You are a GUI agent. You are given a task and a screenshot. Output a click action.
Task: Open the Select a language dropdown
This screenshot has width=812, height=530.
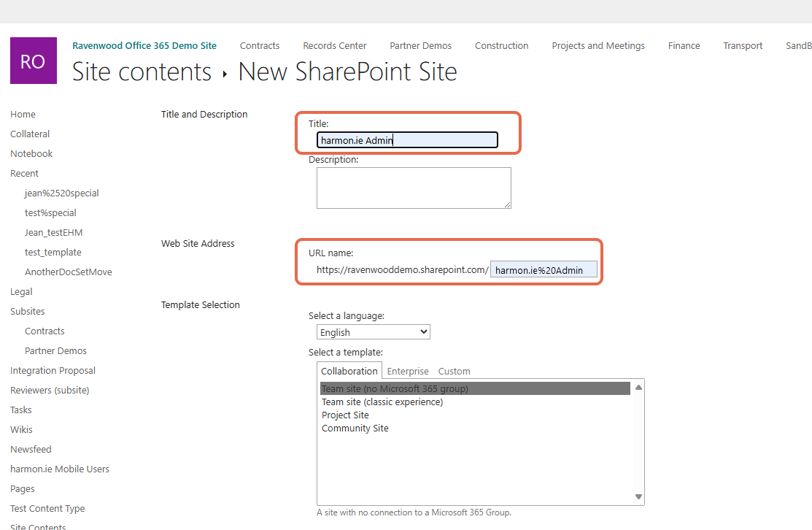tap(373, 332)
